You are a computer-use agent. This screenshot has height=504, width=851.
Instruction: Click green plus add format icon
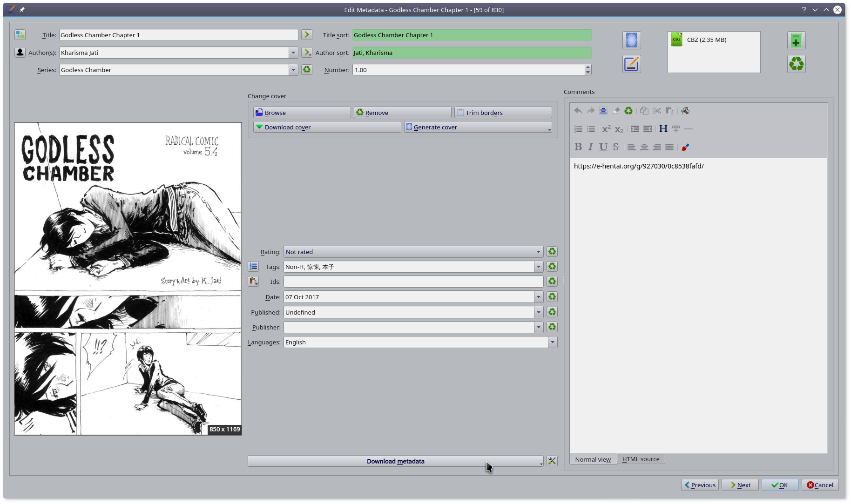tap(796, 41)
